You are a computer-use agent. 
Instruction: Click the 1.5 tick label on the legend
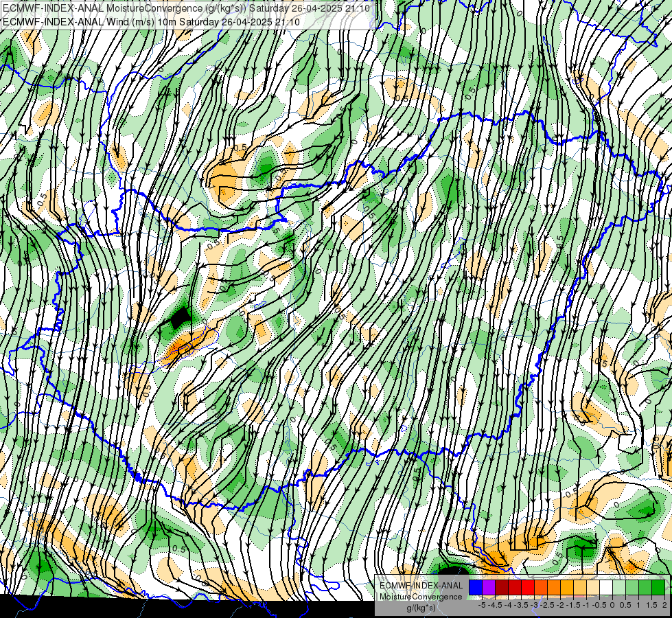651,605
